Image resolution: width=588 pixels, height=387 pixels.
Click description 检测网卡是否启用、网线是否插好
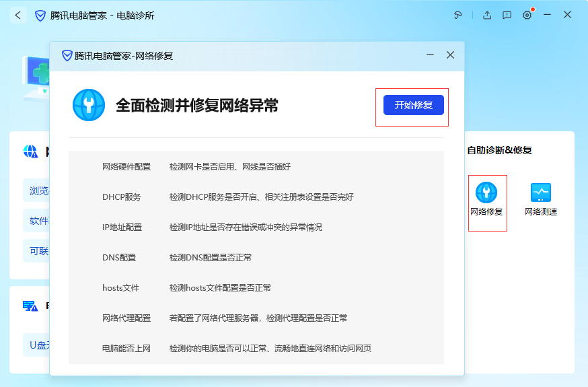[x=230, y=167]
